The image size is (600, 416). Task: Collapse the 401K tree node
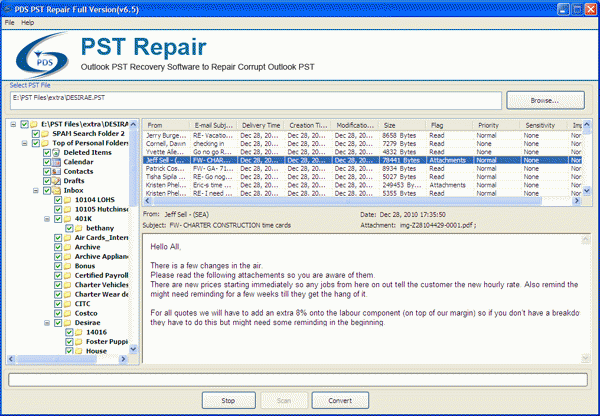point(47,219)
